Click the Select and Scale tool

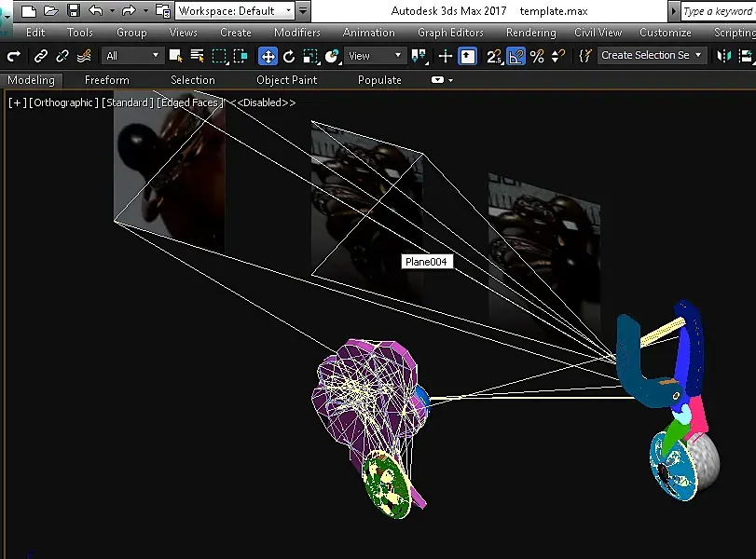310,56
